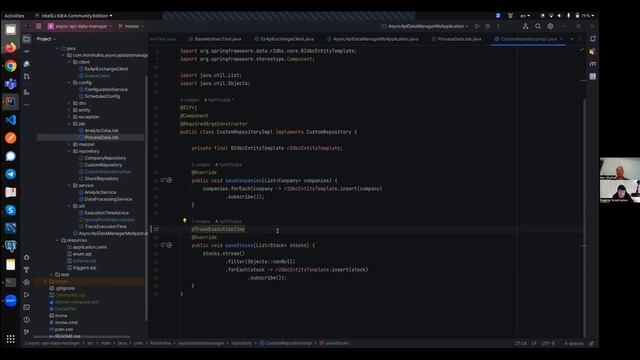Select DataProcessingService in project tree
The height and width of the screenshot is (360, 640).
[108, 199]
